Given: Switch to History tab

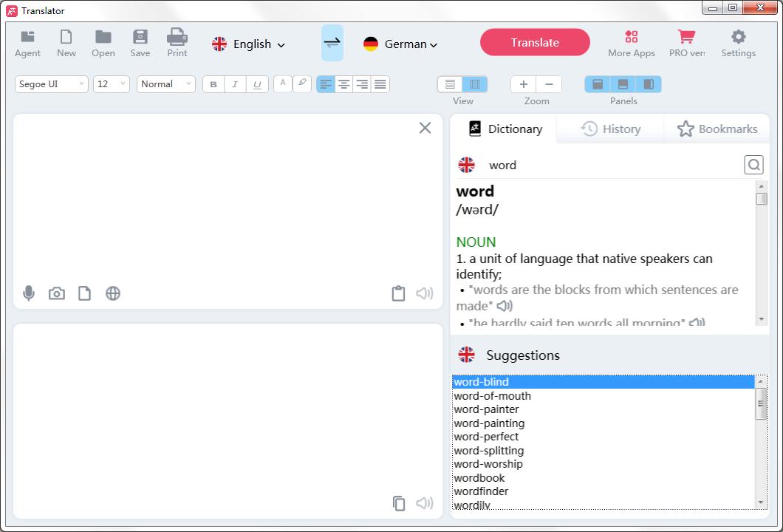Looking at the screenshot, I should pos(611,129).
